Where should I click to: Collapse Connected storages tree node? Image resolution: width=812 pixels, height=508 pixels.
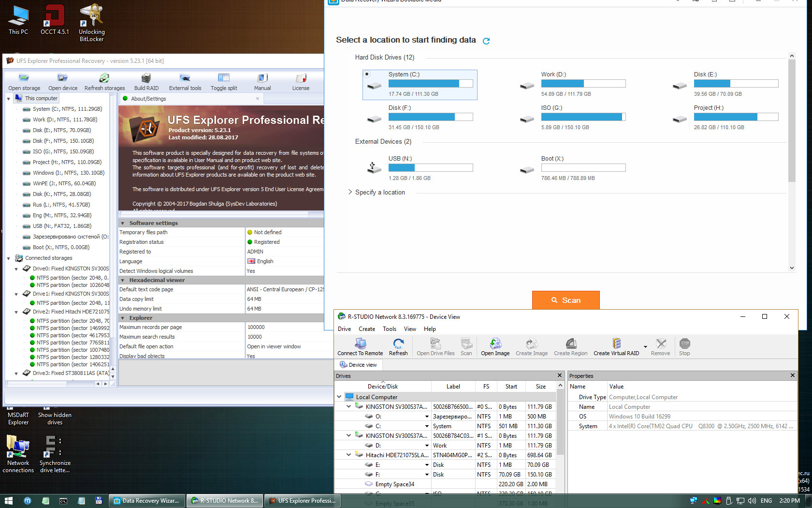pos(8,258)
